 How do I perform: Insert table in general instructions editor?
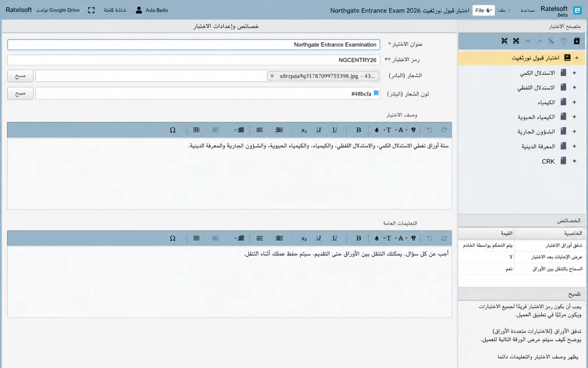tap(196, 238)
